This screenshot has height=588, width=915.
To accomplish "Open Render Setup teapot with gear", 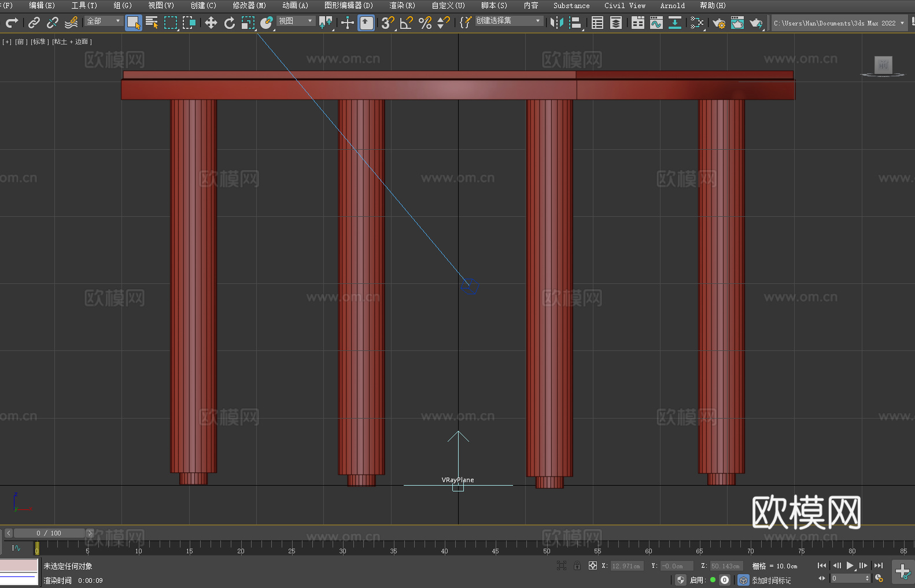I will pyautogui.click(x=719, y=23).
